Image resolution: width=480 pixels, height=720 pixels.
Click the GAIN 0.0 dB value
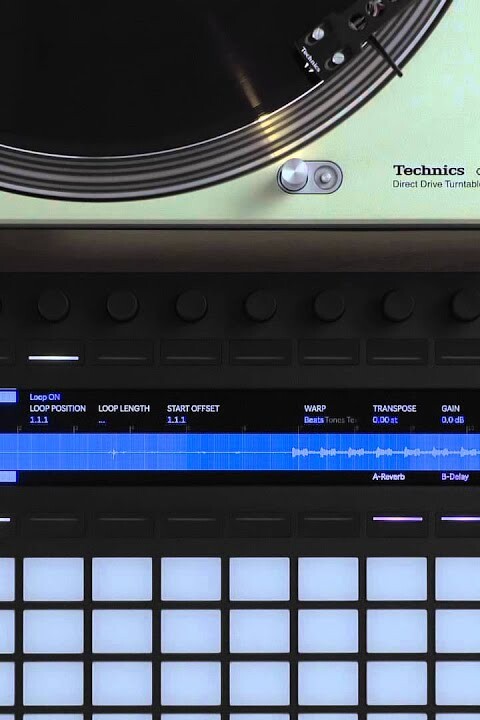coord(453,420)
